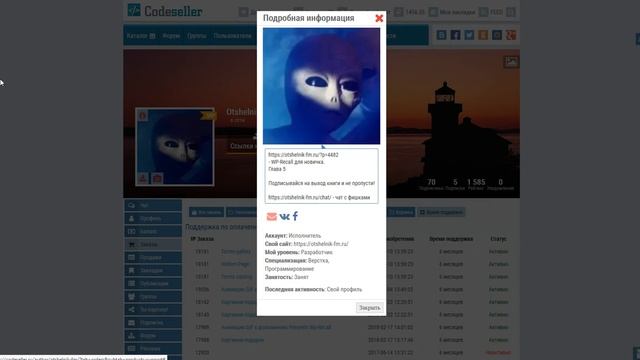Click the Корзина tab button above table
640x360 pixels.
pyautogui.click(x=401, y=212)
